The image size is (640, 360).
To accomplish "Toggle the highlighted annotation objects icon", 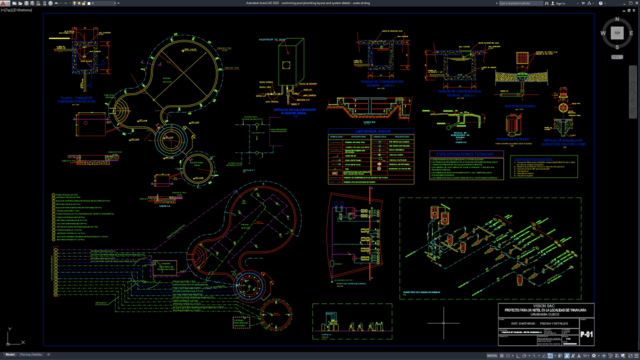I will click(x=567, y=356).
